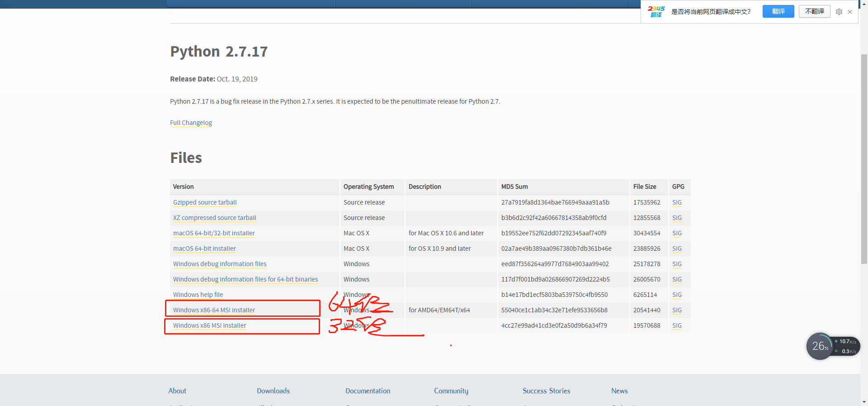Image resolution: width=868 pixels, height=406 pixels.
Task: Open SIG for Windows x86-64 MSI installer
Action: coord(677,310)
